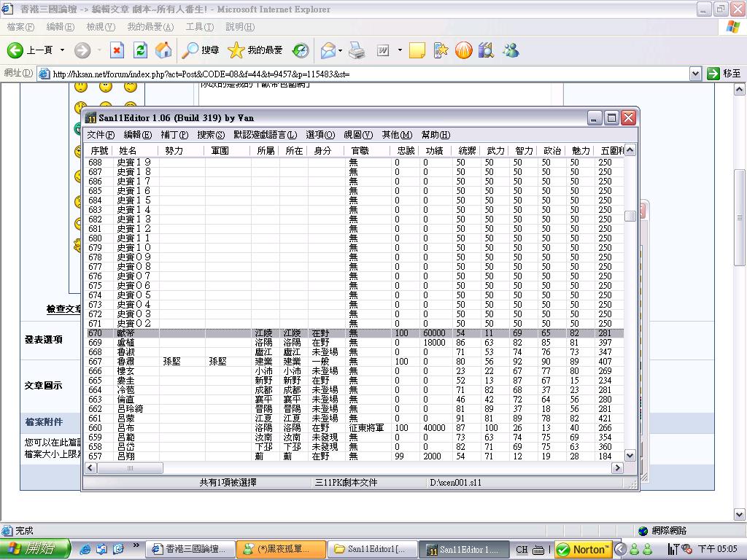Screen dimensions: 747x560
Task: Open the 搜索(S) menu in San11Editor
Action: 211,135
